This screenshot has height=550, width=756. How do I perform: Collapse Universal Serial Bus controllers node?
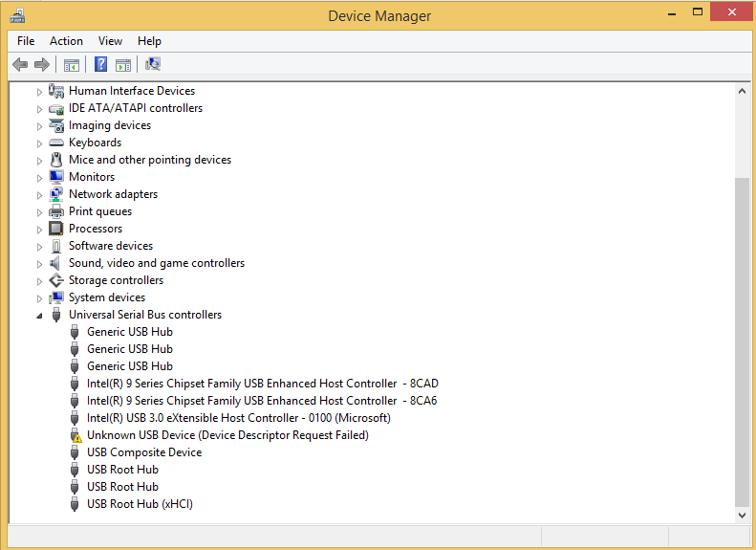click(39, 316)
